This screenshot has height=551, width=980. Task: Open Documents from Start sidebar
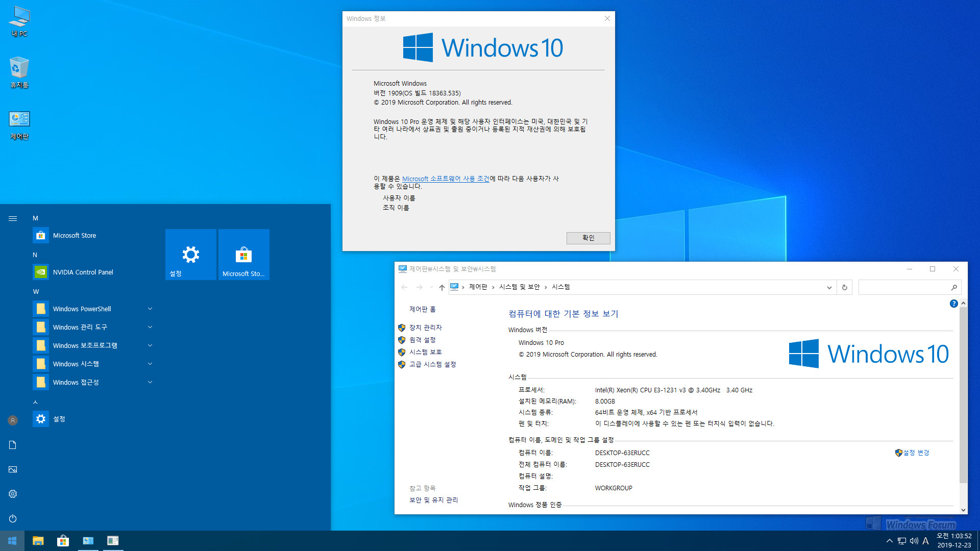point(13,445)
